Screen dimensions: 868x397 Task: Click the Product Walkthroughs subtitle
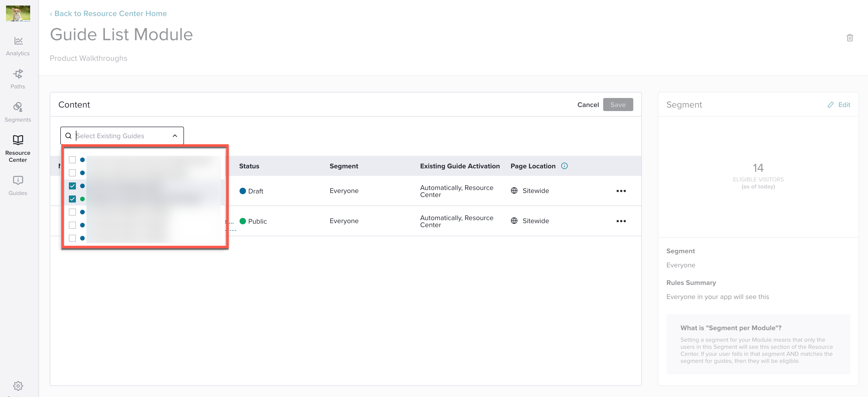click(x=88, y=58)
